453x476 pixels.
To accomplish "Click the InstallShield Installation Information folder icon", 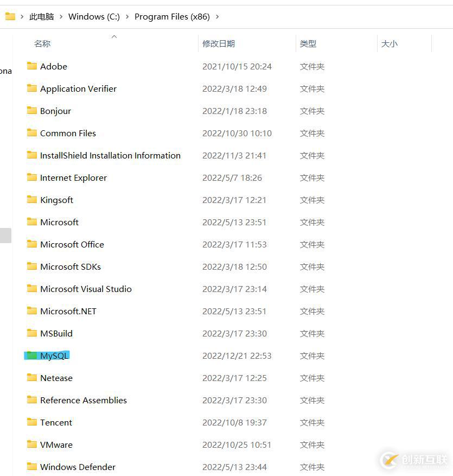I will point(32,155).
